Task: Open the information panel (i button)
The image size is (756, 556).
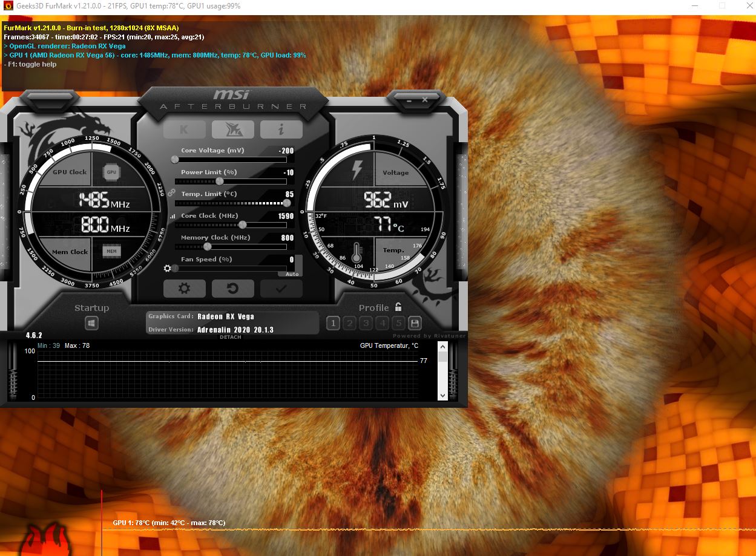Action: tap(281, 129)
